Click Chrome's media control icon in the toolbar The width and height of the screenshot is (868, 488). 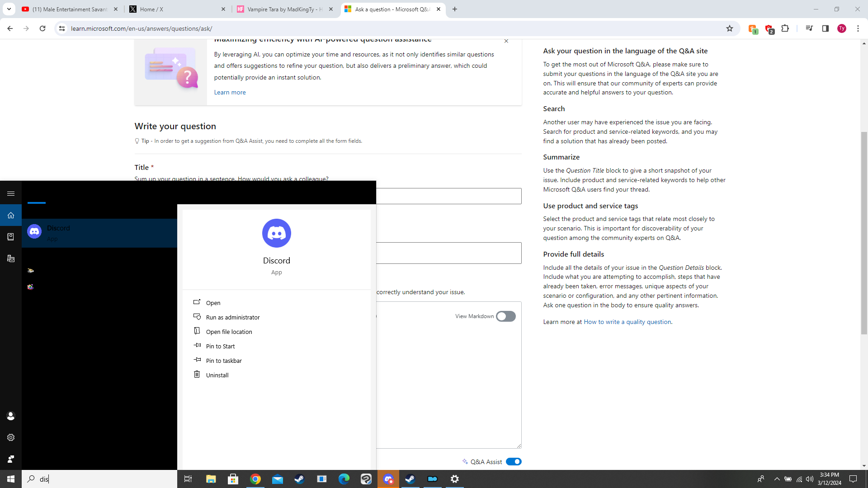pyautogui.click(x=809, y=28)
